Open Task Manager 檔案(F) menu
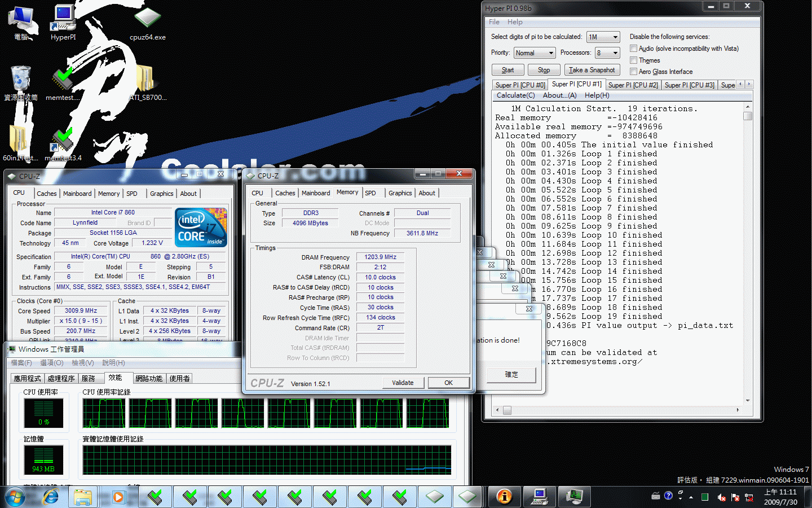Screen dimensions: 812x508 21,363
